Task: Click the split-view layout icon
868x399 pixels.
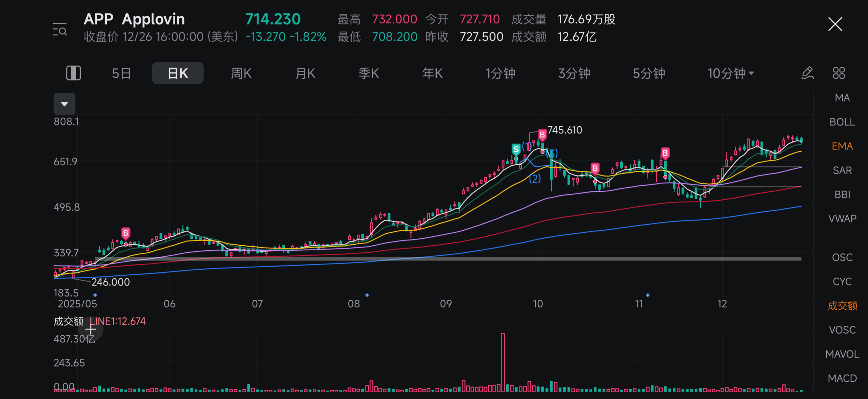Action: pos(73,73)
